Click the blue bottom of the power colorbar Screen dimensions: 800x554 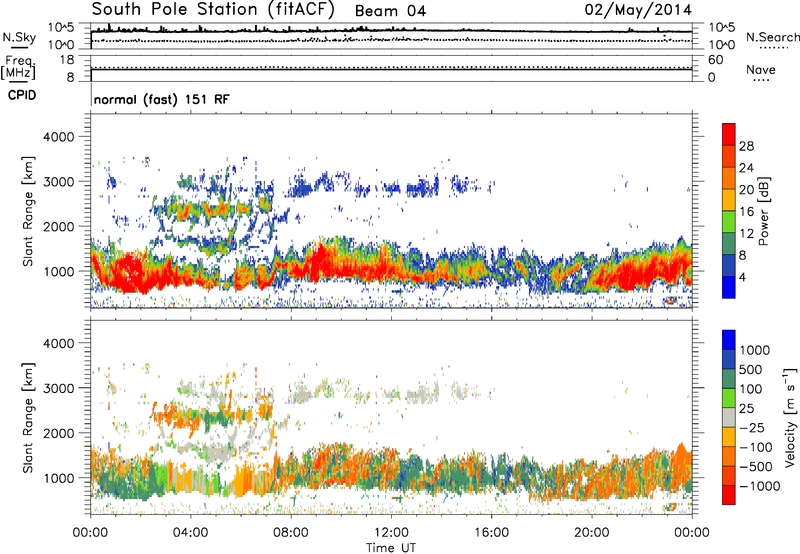[x=729, y=287]
